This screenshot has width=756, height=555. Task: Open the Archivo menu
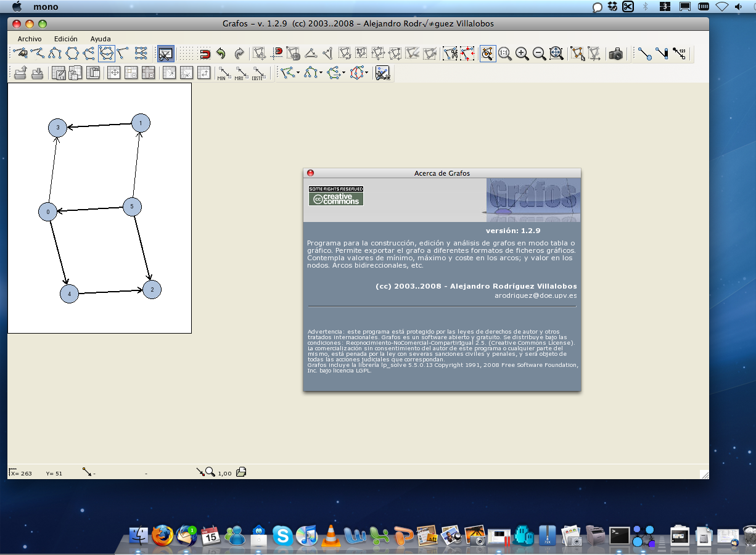30,39
